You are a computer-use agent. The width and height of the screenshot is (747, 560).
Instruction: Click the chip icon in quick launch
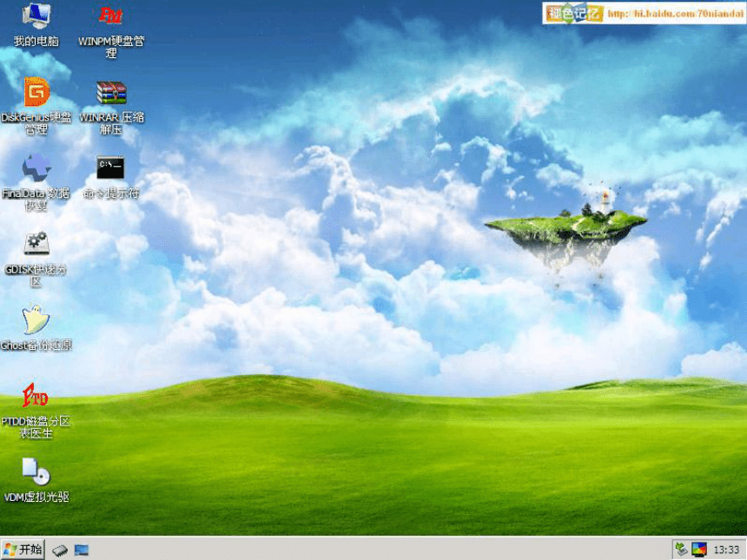[x=60, y=550]
